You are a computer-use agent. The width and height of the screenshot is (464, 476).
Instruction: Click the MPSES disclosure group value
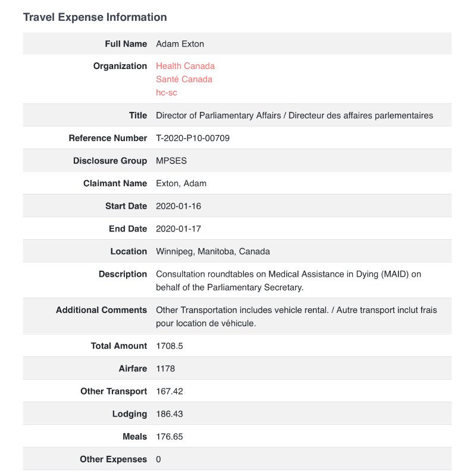pos(171,161)
